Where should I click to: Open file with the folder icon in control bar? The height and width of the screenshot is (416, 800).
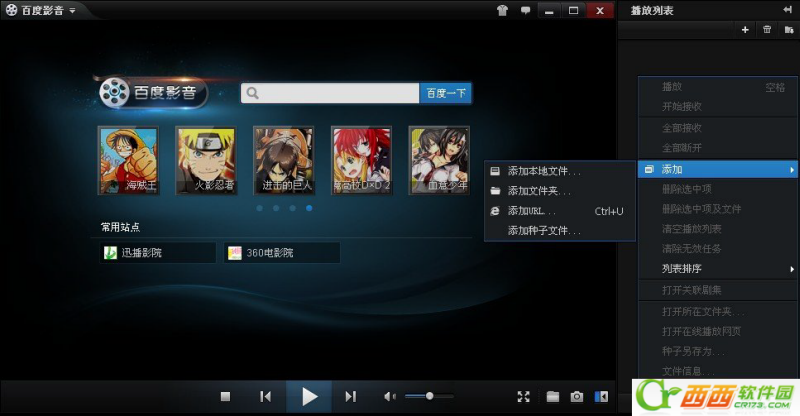[x=553, y=397]
